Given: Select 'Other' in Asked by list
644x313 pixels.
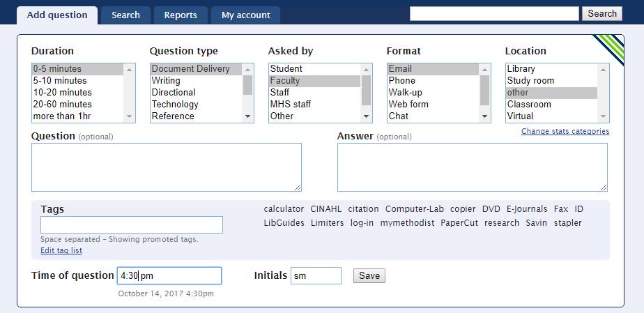Looking at the screenshot, I should pos(314,116).
